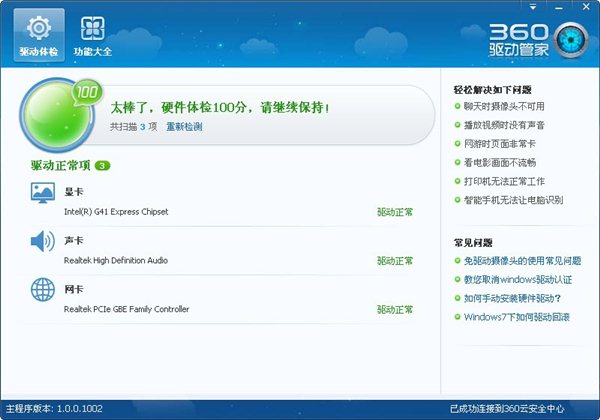Click the 显卡 display card icon

tap(42, 193)
